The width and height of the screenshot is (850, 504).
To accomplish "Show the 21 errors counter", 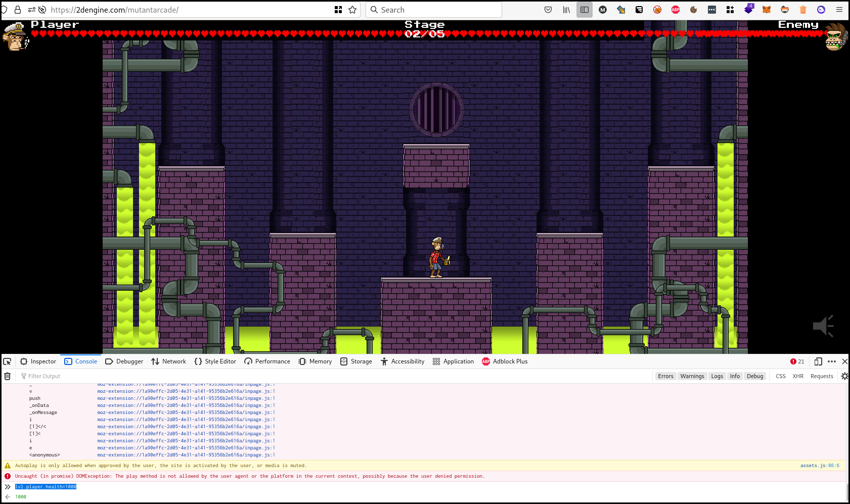I will point(797,361).
